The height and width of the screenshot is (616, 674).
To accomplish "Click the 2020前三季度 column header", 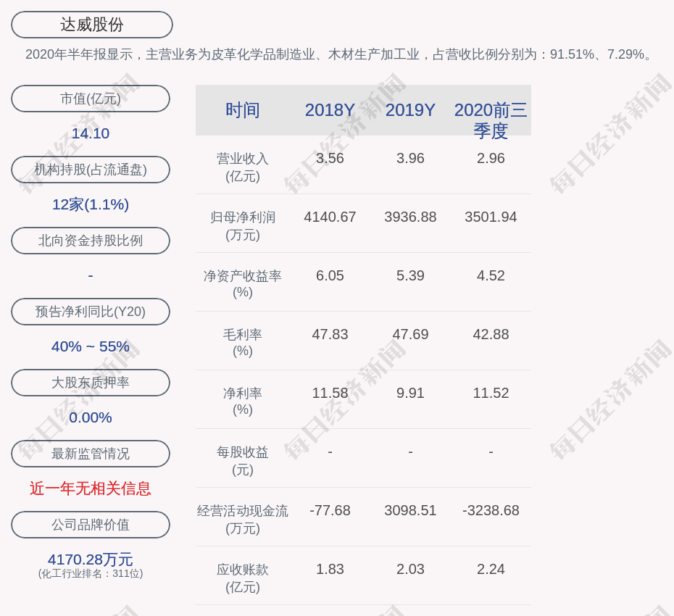I will tap(491, 120).
